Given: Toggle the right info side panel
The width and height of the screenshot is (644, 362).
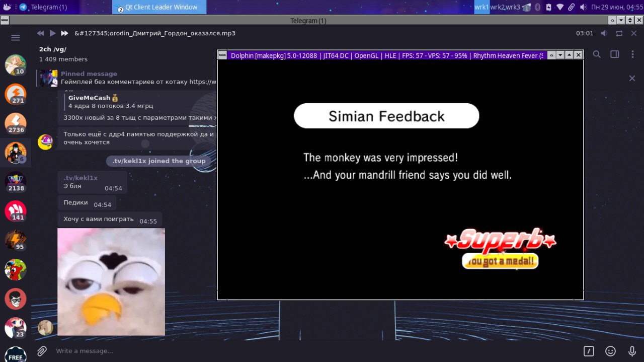Looking at the screenshot, I should coord(614,54).
